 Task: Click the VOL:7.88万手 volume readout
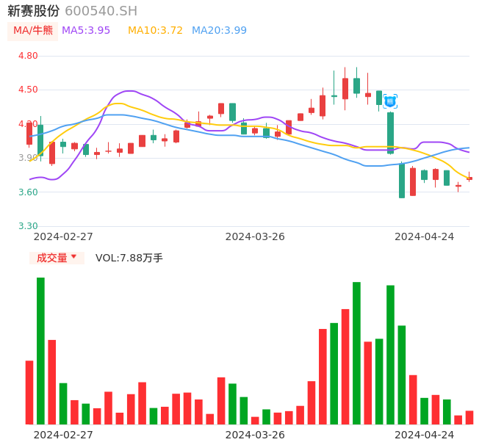pos(129,258)
